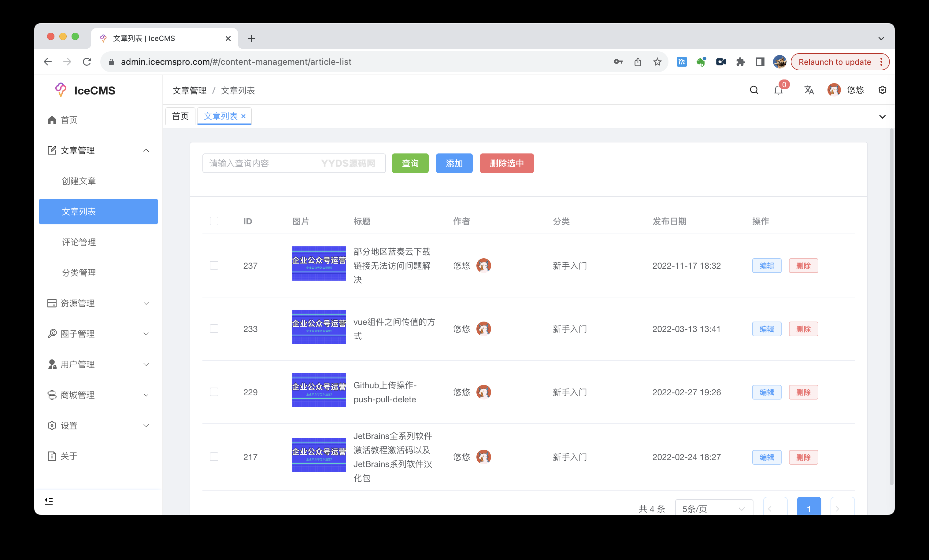Click 编辑 for article 233
Image resolution: width=929 pixels, height=560 pixels.
pos(767,329)
